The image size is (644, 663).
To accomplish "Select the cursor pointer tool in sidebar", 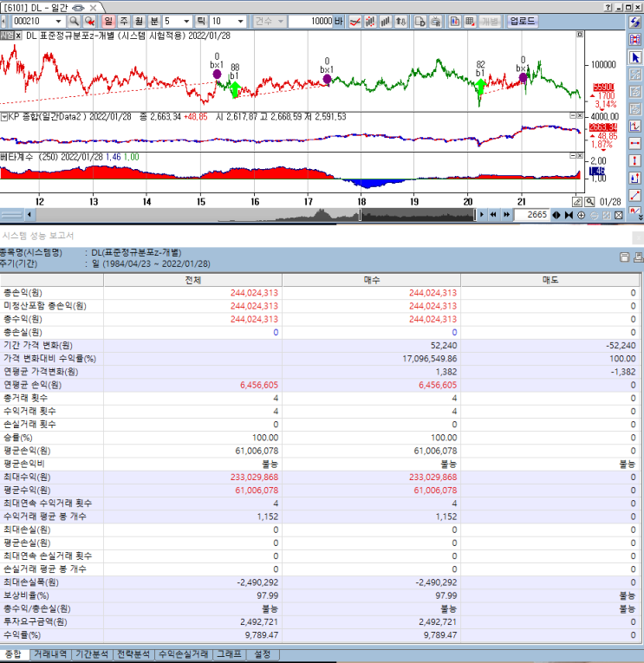I will tap(634, 57).
